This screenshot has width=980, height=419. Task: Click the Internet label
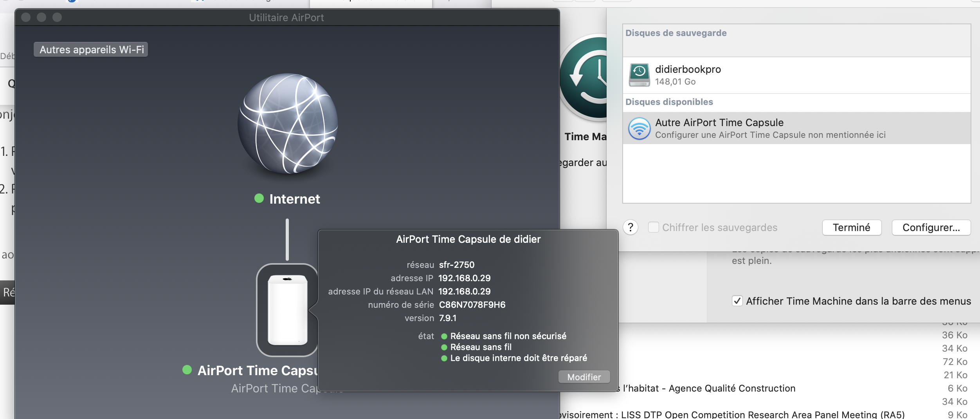pyautogui.click(x=294, y=199)
